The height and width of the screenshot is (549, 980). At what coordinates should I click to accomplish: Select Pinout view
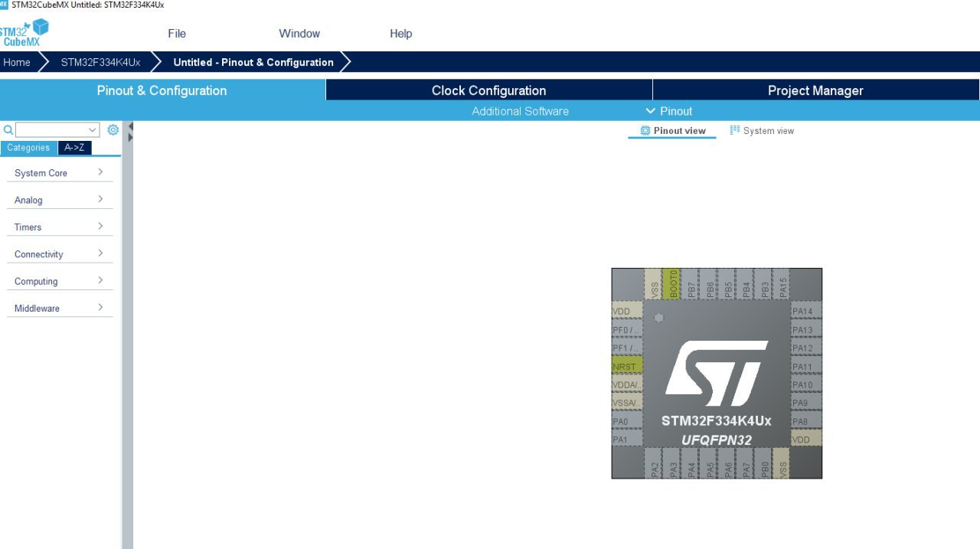[x=672, y=131]
